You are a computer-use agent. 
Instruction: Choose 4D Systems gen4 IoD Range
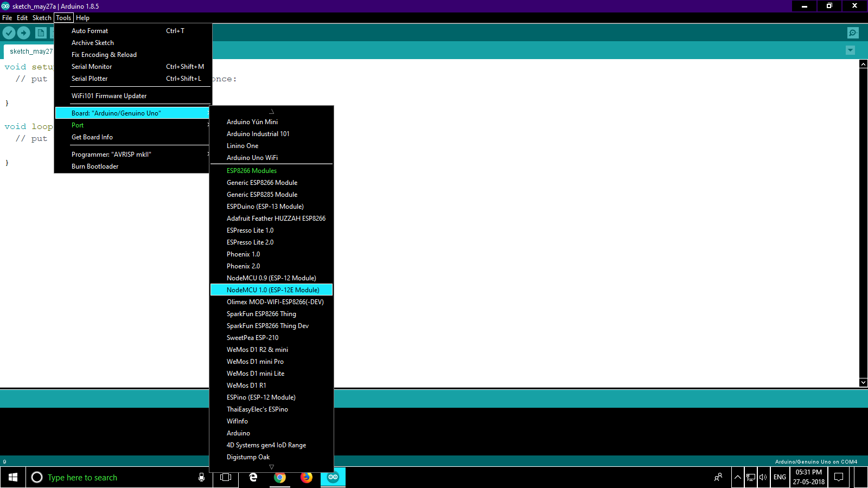[x=271, y=445]
